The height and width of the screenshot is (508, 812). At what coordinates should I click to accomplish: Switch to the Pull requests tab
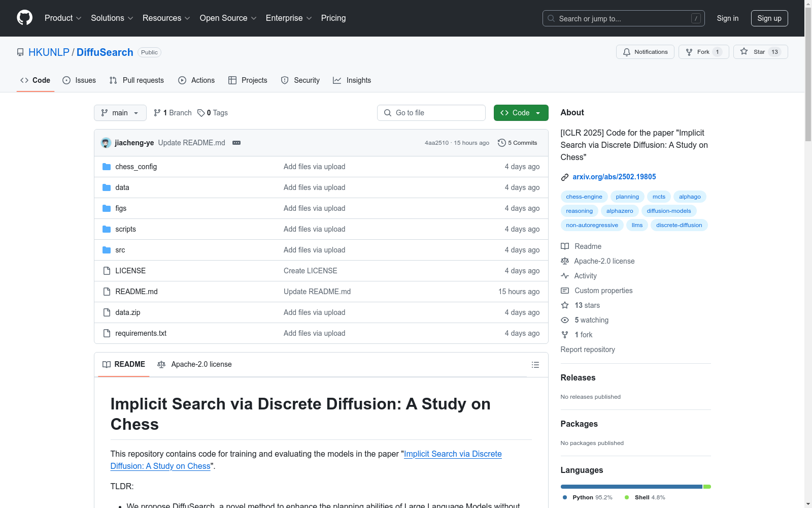click(137, 80)
